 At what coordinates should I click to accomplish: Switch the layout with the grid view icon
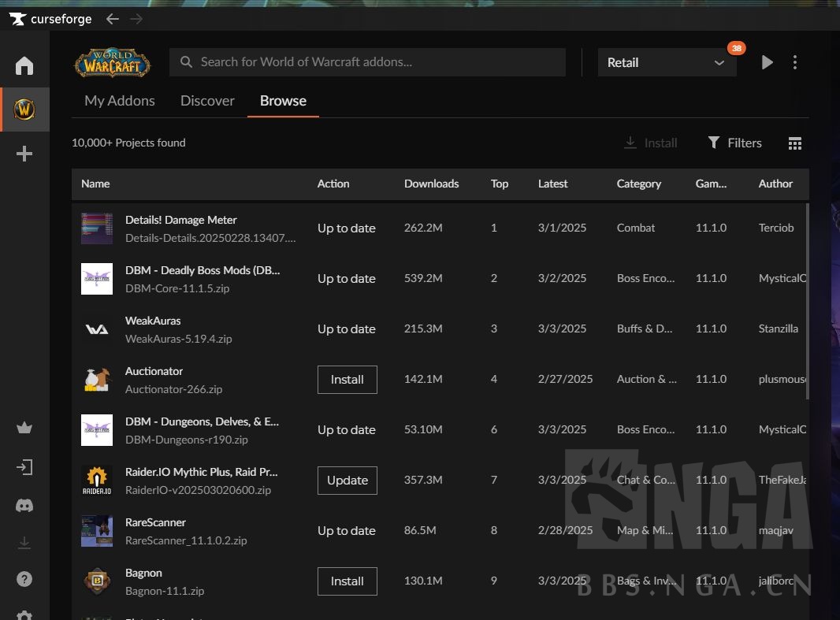tap(794, 143)
